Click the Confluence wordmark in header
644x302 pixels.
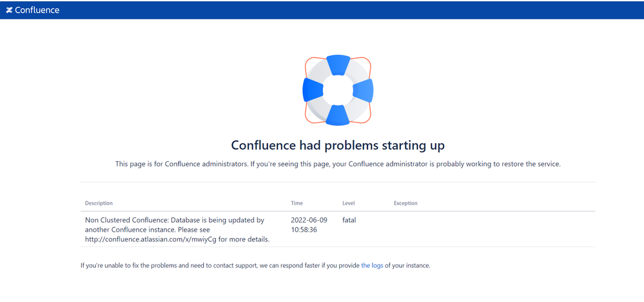pyautogui.click(x=37, y=10)
